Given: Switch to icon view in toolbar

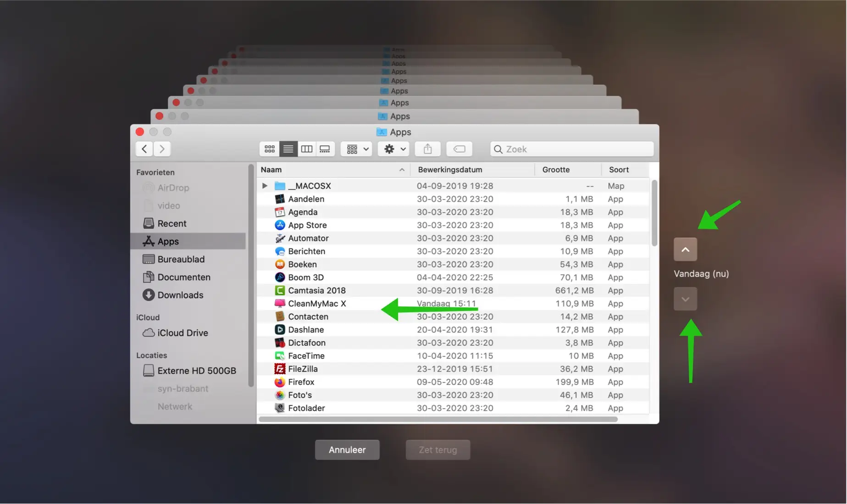Looking at the screenshot, I should [270, 149].
